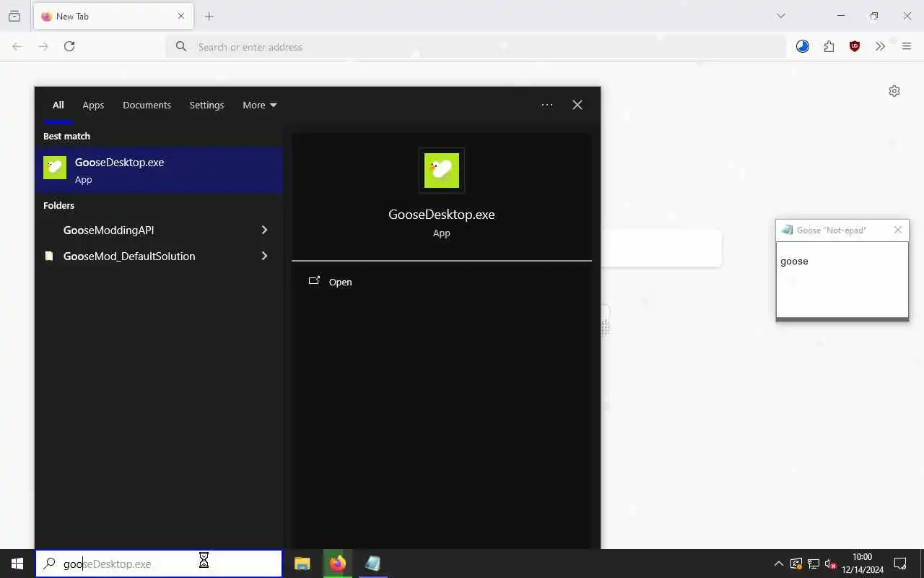
Task: Expand the More filter dropdown
Action: (260, 105)
